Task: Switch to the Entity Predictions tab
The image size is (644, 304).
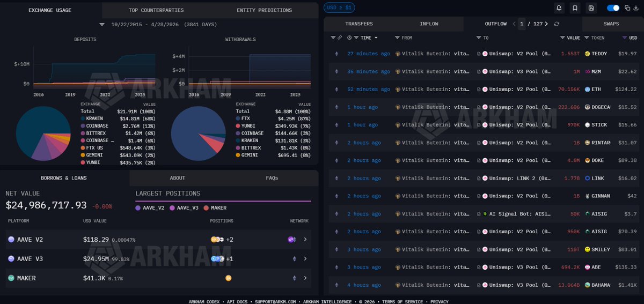Action: [x=264, y=10]
